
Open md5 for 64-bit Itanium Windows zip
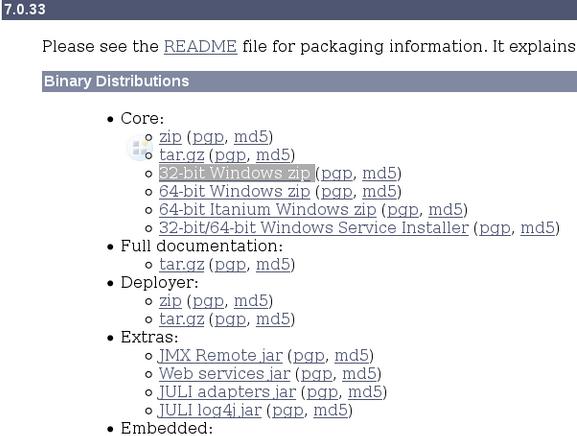445,209
